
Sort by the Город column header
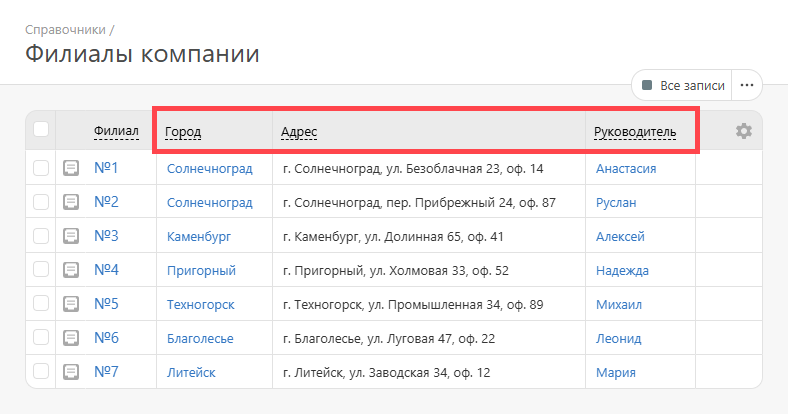click(x=183, y=132)
